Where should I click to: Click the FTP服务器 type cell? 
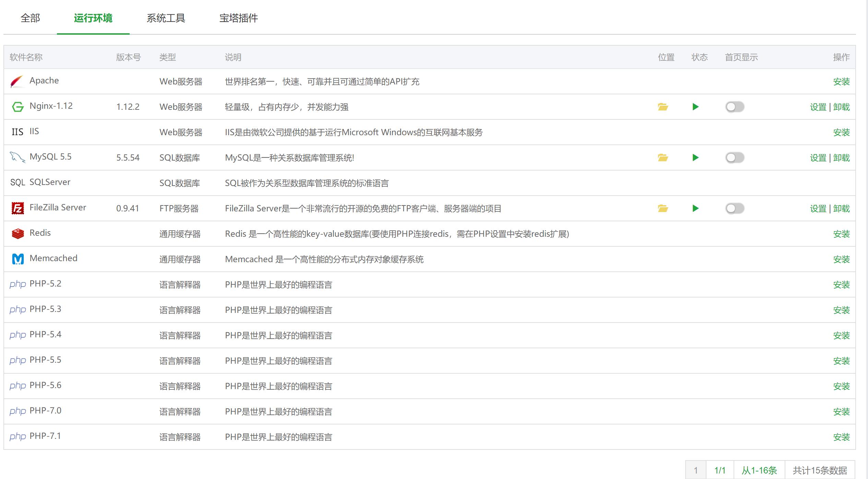(179, 209)
